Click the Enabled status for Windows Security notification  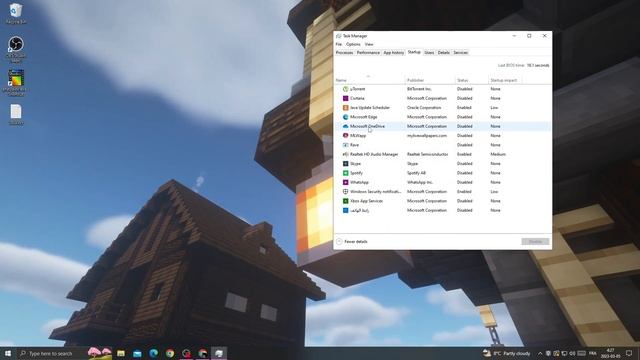(x=464, y=191)
